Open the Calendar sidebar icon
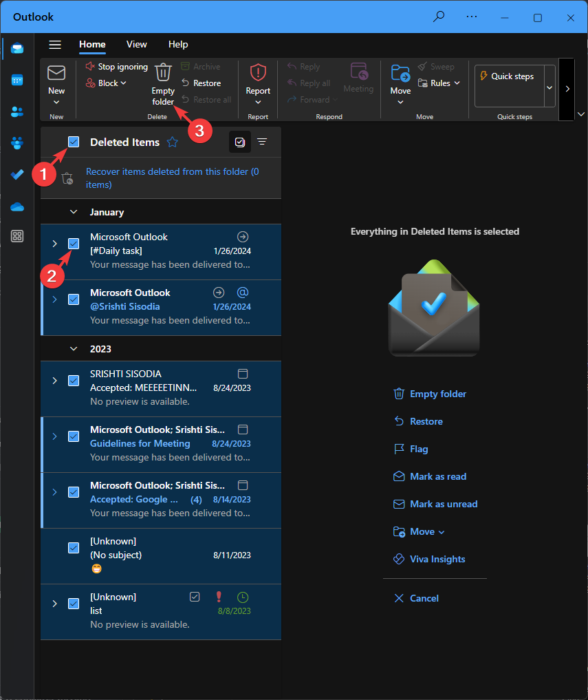The width and height of the screenshot is (588, 700). click(17, 80)
